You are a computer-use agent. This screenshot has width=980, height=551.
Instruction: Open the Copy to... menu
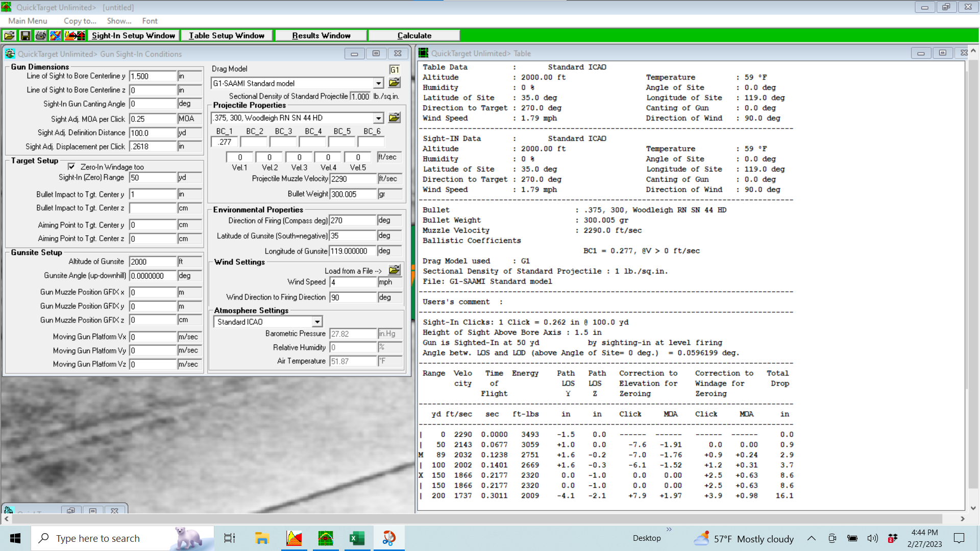click(80, 21)
